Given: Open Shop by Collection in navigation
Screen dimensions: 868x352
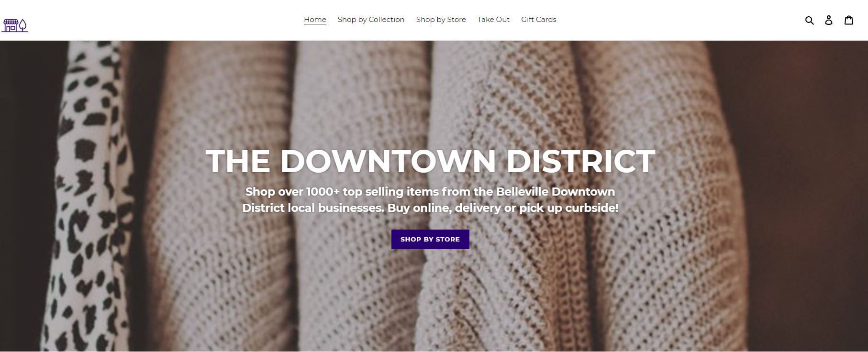Looking at the screenshot, I should [371, 20].
